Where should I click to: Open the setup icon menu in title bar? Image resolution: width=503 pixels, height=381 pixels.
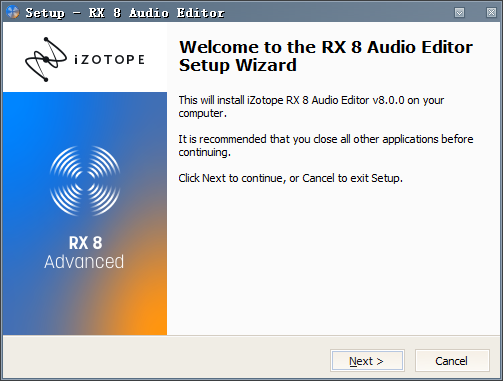point(13,12)
